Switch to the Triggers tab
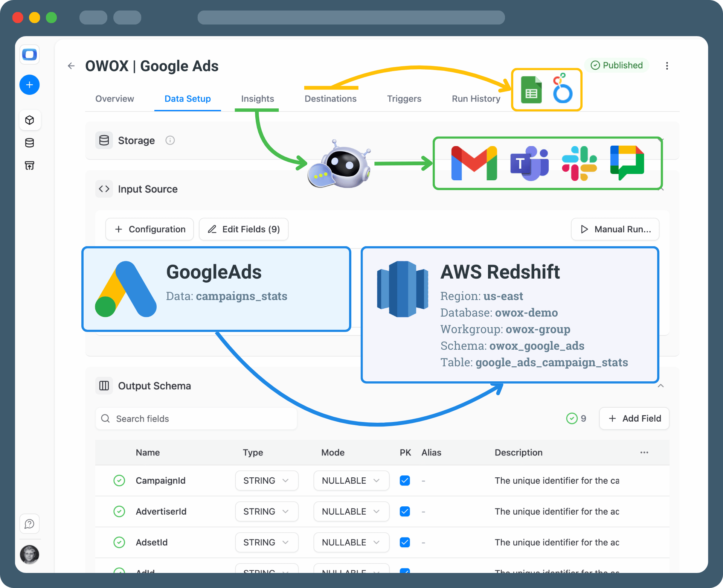The height and width of the screenshot is (588, 723). (404, 99)
